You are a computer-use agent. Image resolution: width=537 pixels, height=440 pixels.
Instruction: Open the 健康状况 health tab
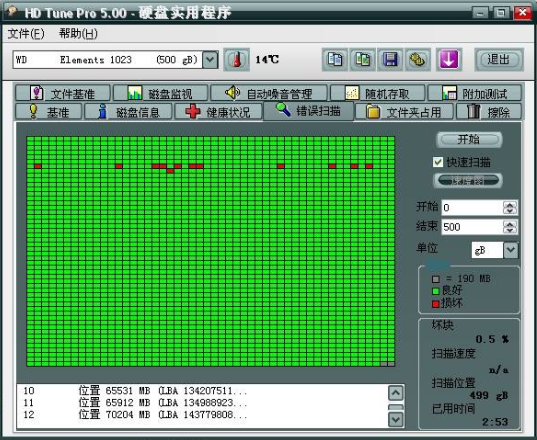pyautogui.click(x=218, y=112)
